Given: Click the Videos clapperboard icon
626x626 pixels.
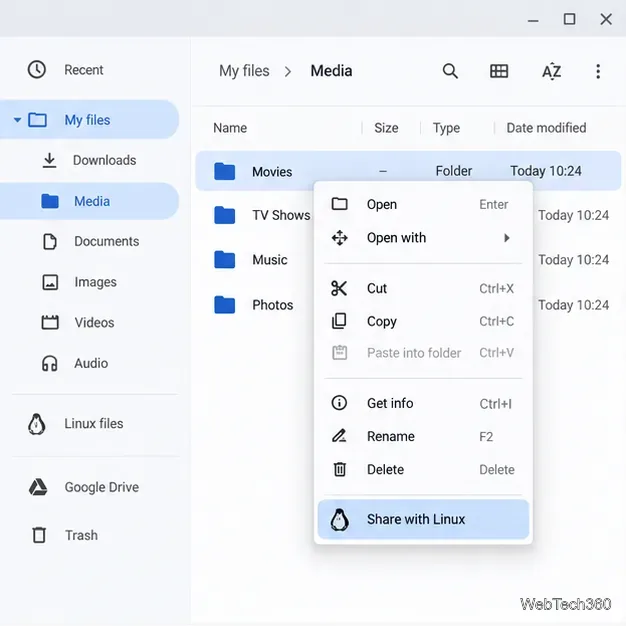Looking at the screenshot, I should [x=50, y=322].
